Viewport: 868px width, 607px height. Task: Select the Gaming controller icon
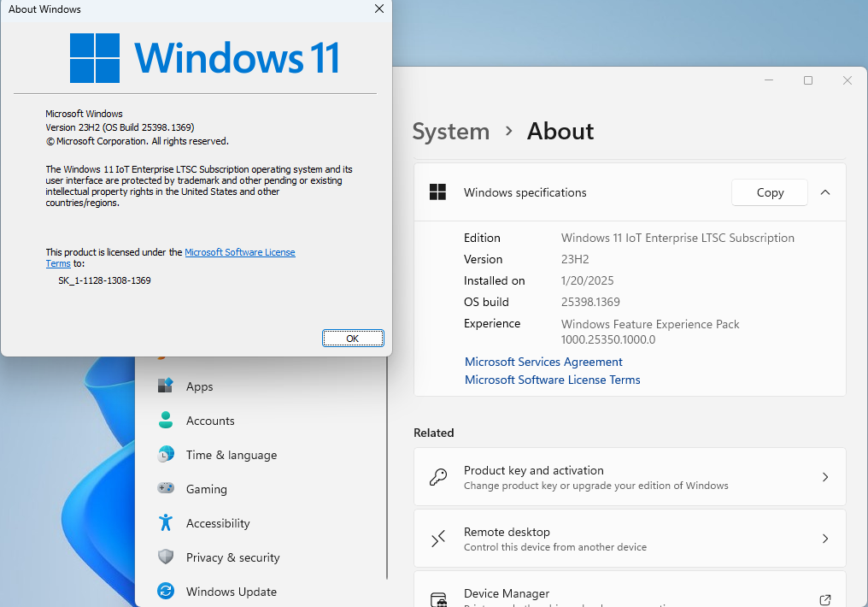166,488
